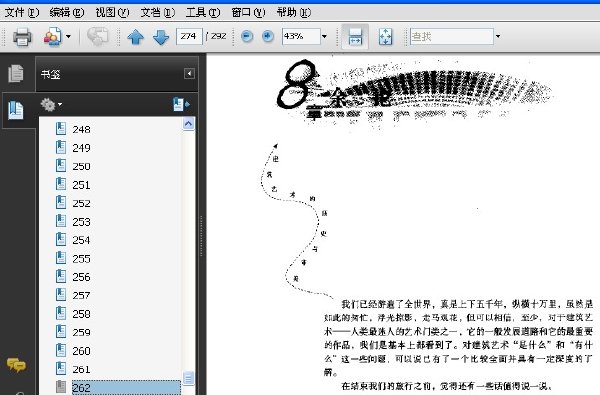Open the 文件 menu

click(21, 13)
